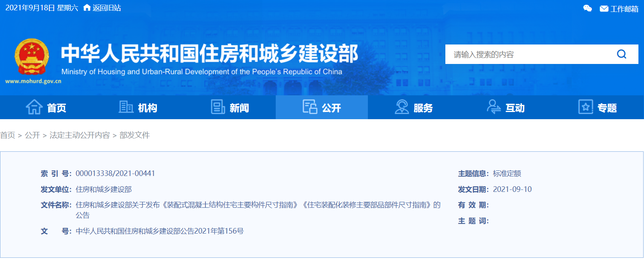Click the WeChat icon in header
The image size is (644, 259).
pyautogui.click(x=587, y=8)
